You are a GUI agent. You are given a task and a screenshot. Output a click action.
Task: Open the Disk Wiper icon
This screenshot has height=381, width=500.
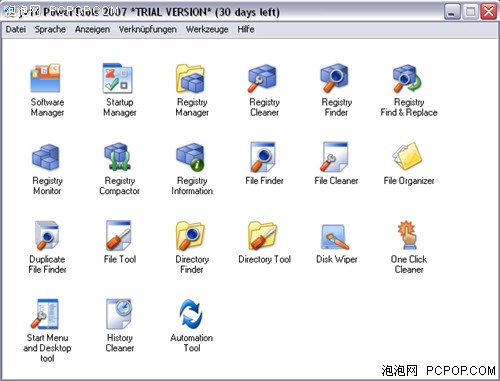click(x=335, y=237)
